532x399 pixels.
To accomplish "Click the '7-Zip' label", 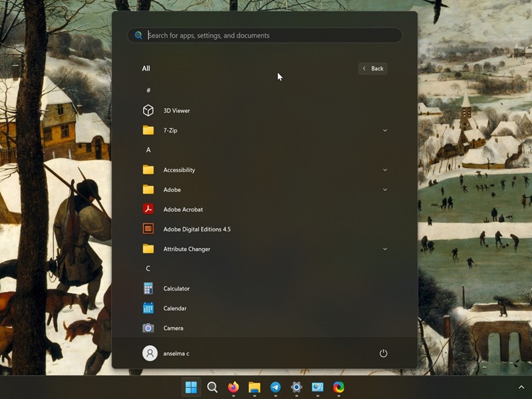I will (x=170, y=130).
